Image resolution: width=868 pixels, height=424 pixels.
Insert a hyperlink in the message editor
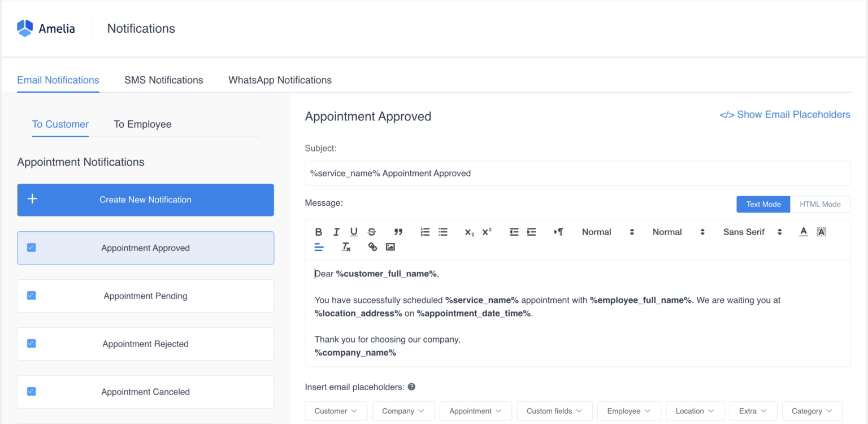pos(372,246)
